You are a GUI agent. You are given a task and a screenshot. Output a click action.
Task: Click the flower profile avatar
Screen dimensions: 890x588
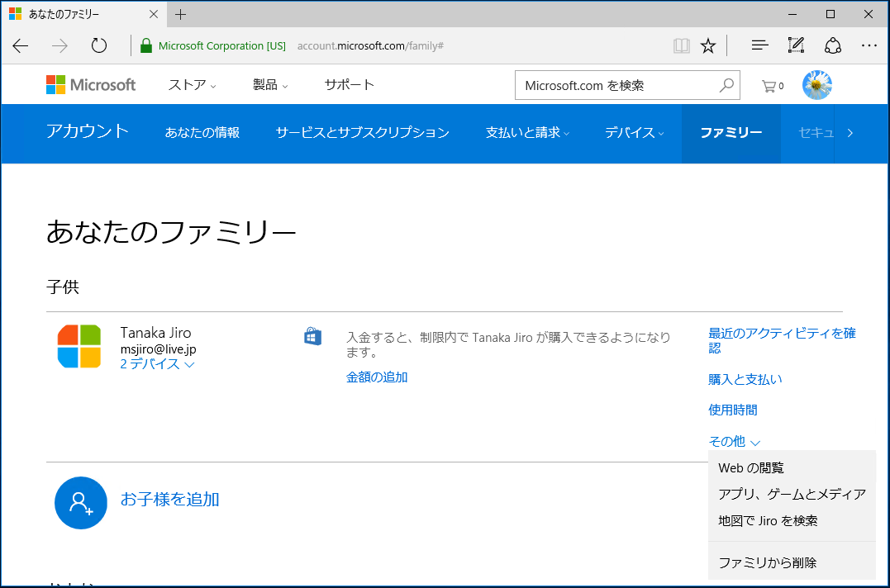tap(816, 84)
